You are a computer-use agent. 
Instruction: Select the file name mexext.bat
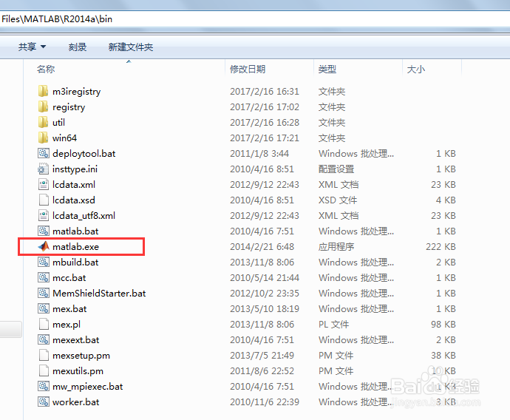(76, 339)
